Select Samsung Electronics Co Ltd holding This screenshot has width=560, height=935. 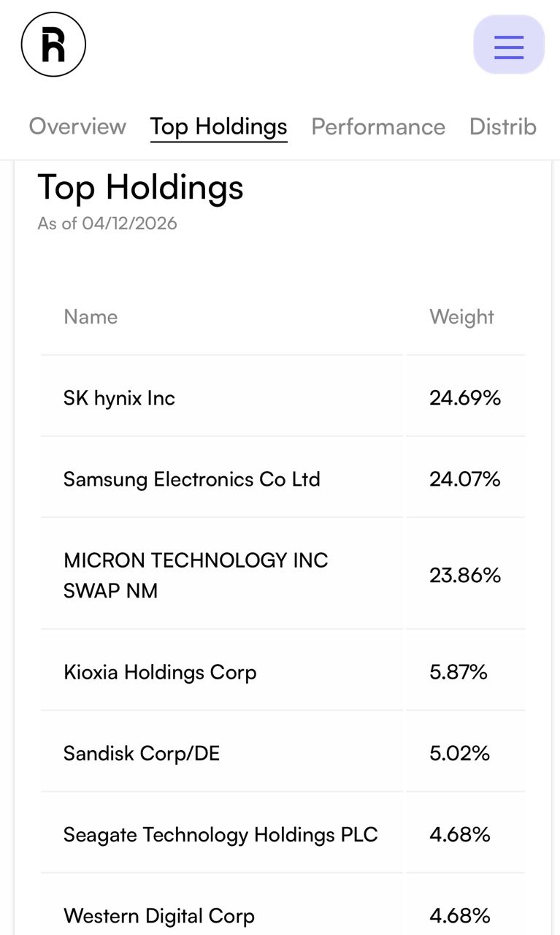[192, 479]
